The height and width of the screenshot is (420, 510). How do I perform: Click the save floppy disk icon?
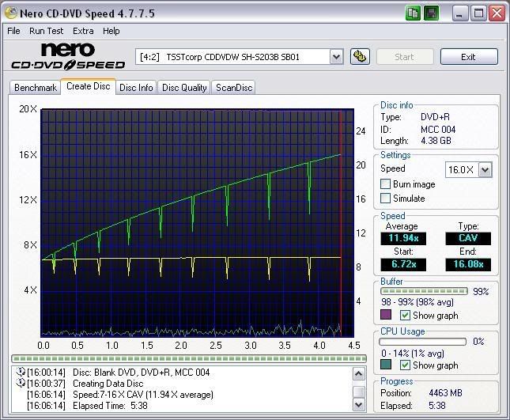pyautogui.click(x=432, y=13)
